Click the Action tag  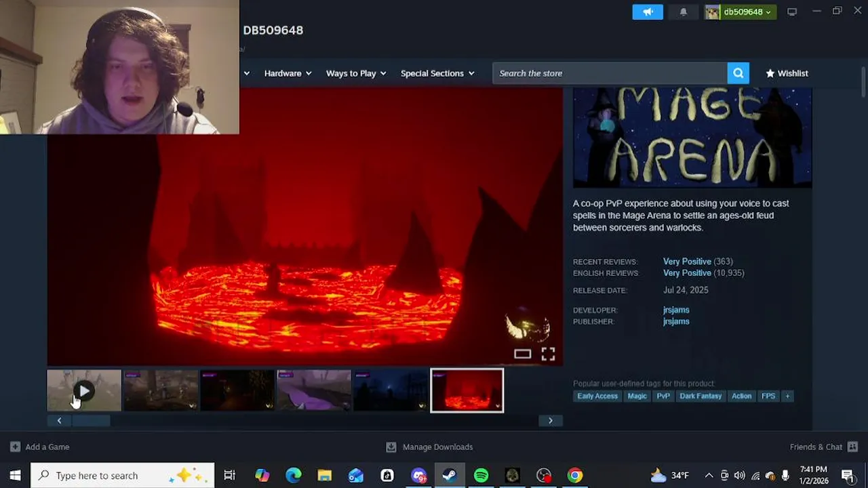pyautogui.click(x=741, y=396)
